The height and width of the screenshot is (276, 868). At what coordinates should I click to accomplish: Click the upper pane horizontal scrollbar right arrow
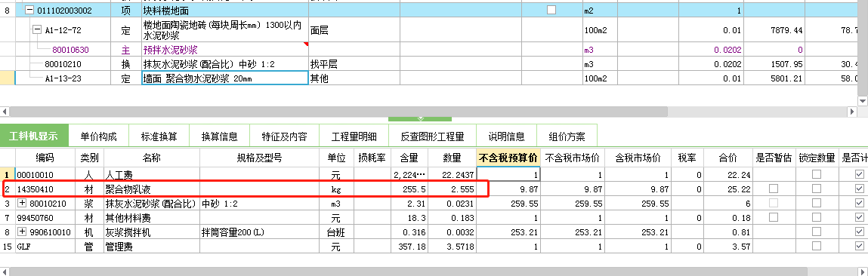(x=852, y=112)
